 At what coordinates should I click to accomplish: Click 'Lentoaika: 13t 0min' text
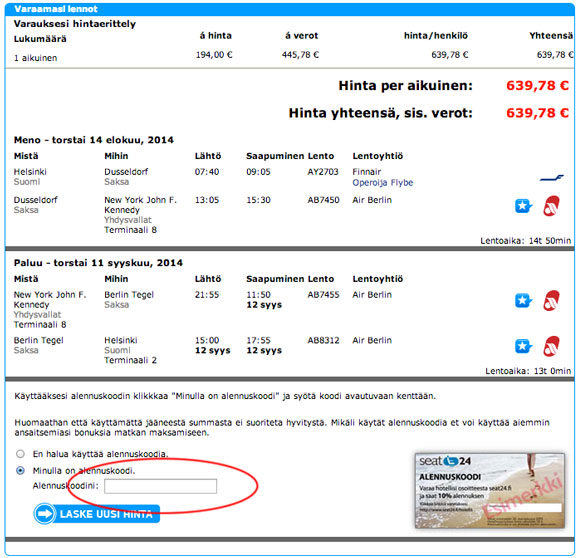pos(528,371)
